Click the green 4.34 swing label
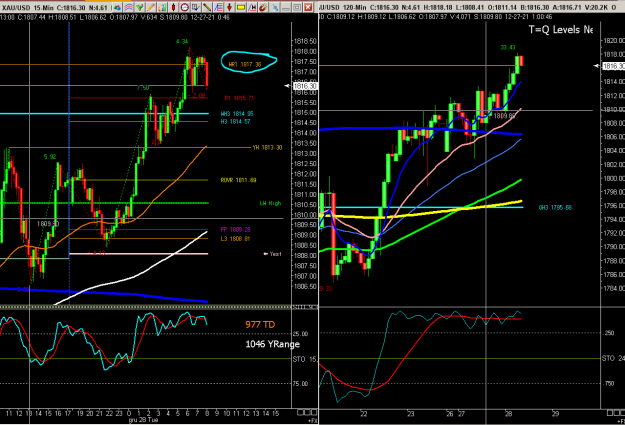The height and width of the screenshot is (425, 625). coord(182,41)
